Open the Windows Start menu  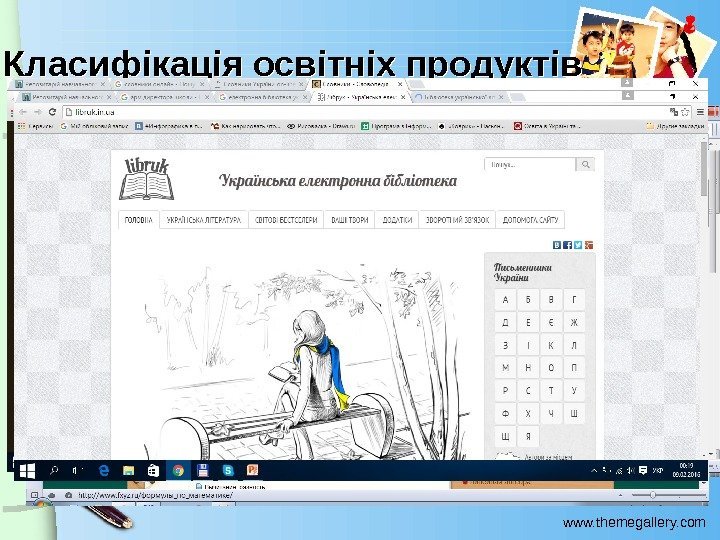click(x=27, y=471)
